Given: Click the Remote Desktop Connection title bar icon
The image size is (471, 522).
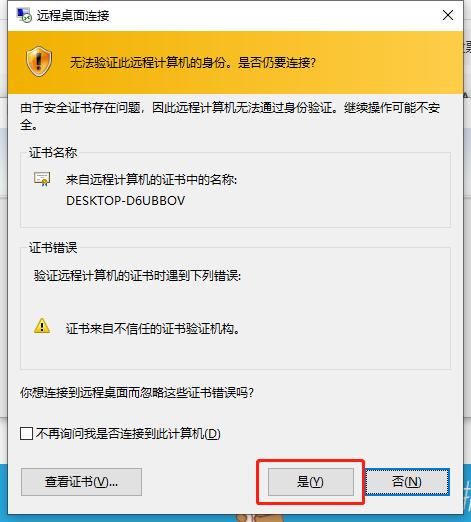Looking at the screenshot, I should [x=24, y=15].
